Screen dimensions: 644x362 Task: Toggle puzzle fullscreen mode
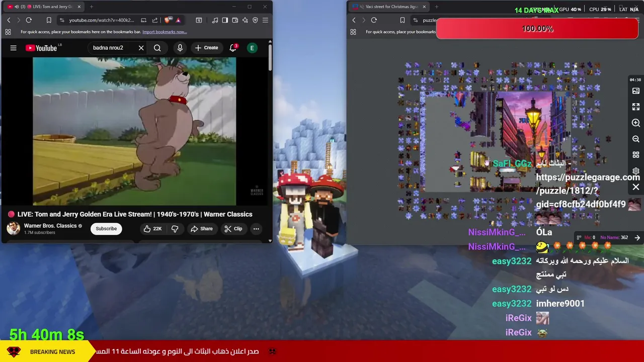636,107
